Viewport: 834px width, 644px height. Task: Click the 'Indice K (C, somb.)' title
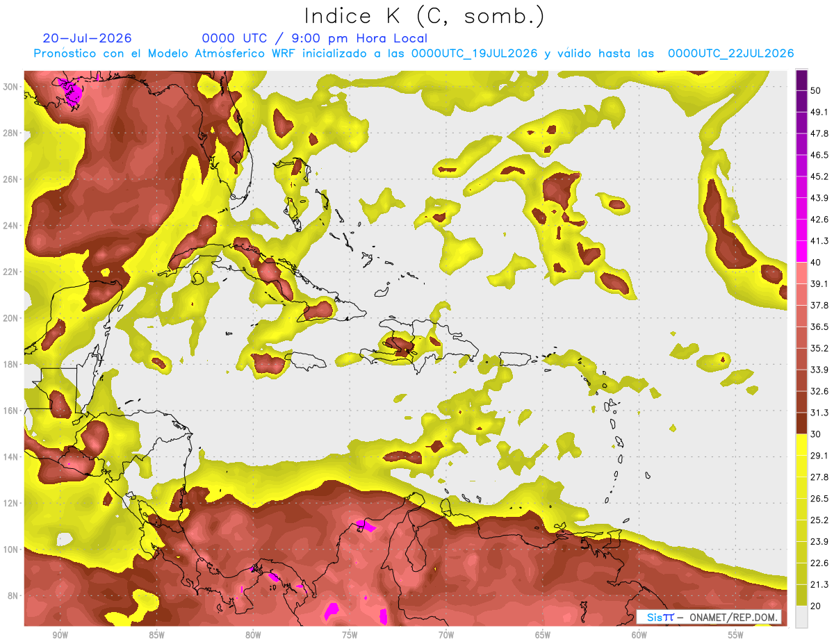click(x=424, y=16)
